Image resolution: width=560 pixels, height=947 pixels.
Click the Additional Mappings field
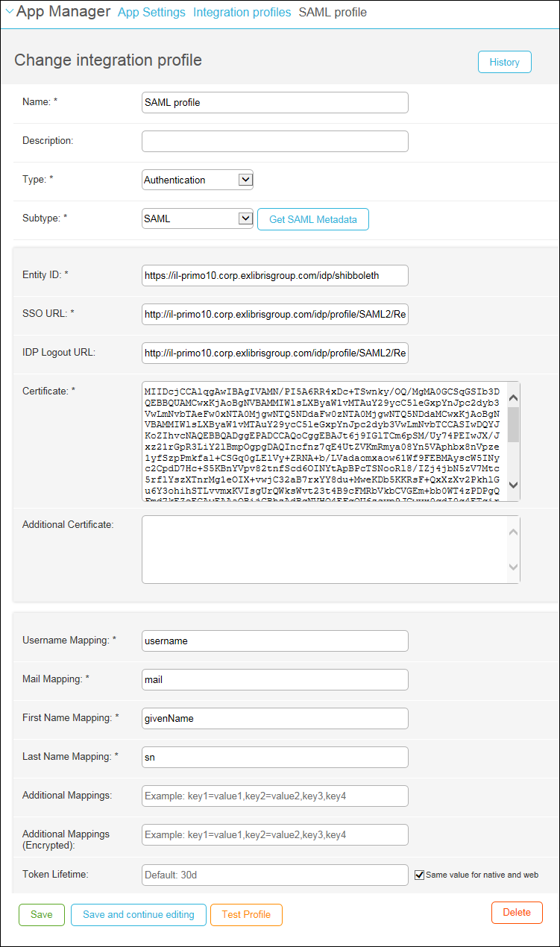[275, 796]
